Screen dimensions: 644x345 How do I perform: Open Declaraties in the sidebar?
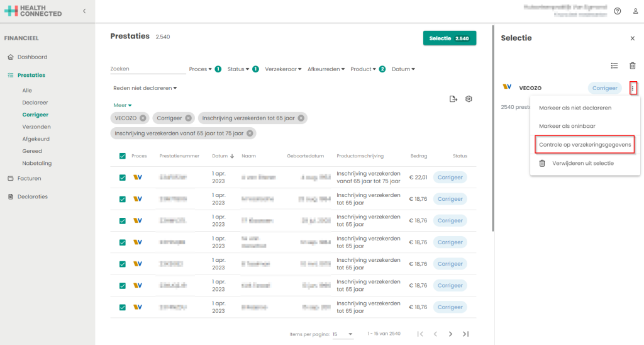click(32, 196)
